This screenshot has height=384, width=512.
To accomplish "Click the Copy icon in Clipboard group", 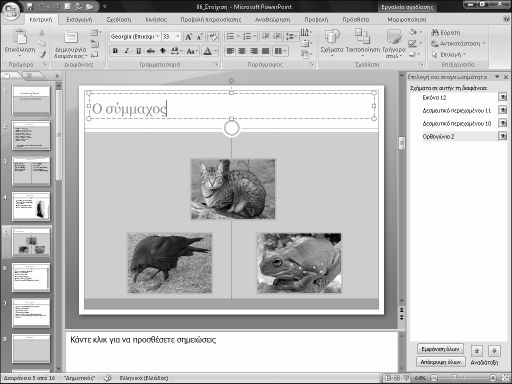I will (42, 44).
